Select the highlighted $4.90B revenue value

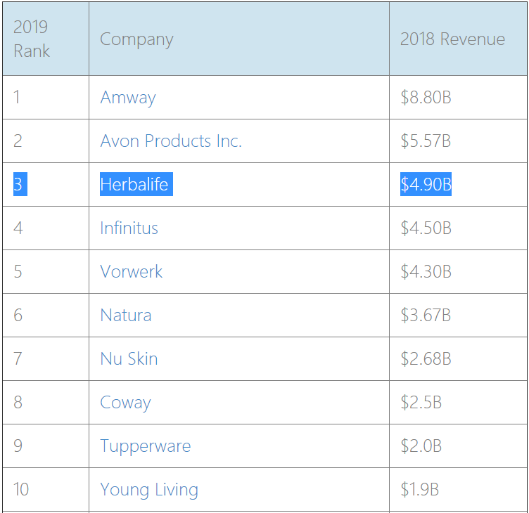pyautogui.click(x=426, y=184)
